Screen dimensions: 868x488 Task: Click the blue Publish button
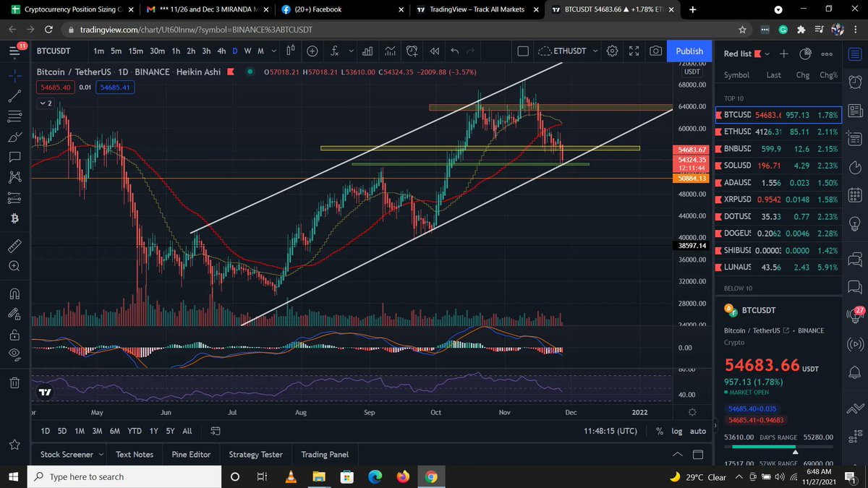pyautogui.click(x=689, y=51)
